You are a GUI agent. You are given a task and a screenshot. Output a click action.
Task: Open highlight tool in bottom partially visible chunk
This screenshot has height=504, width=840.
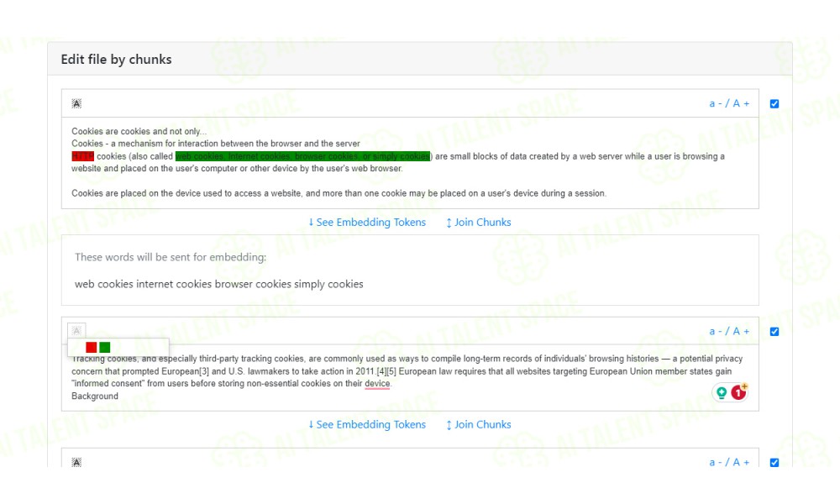coord(76,462)
